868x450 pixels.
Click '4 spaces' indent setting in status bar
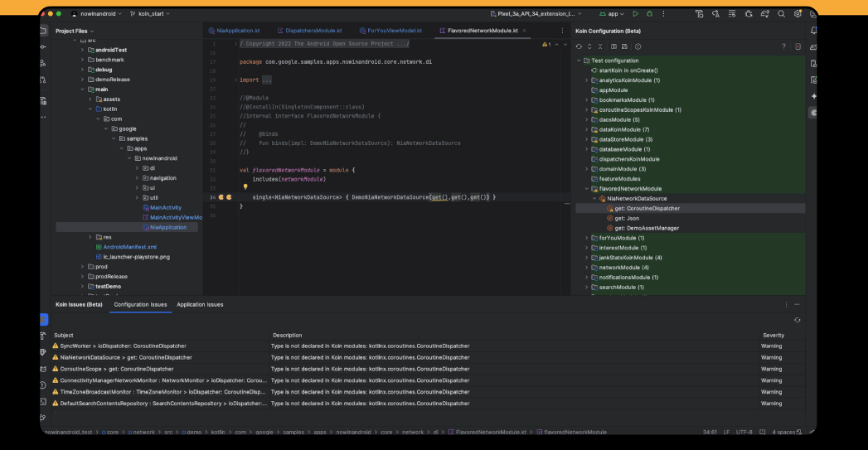[783, 433]
